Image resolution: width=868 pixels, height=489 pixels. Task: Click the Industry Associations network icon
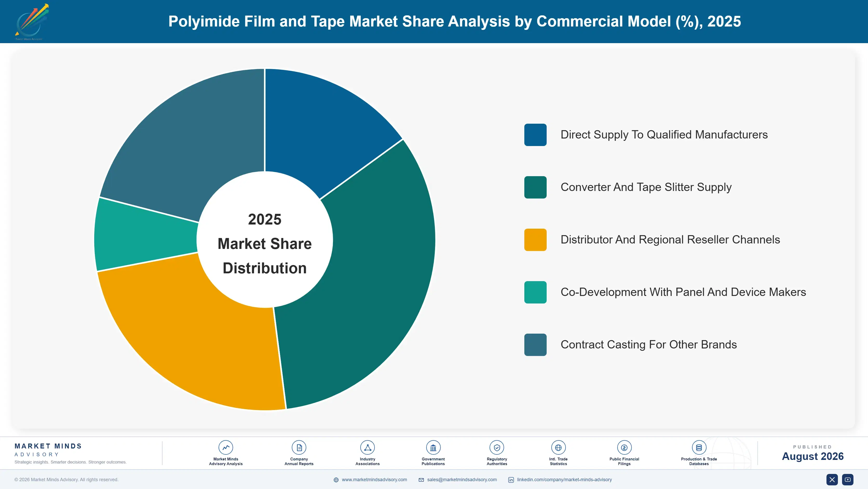click(x=367, y=447)
